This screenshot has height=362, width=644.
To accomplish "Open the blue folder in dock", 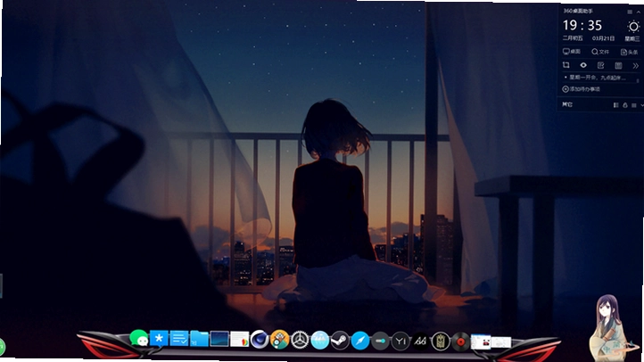I will 199,340.
